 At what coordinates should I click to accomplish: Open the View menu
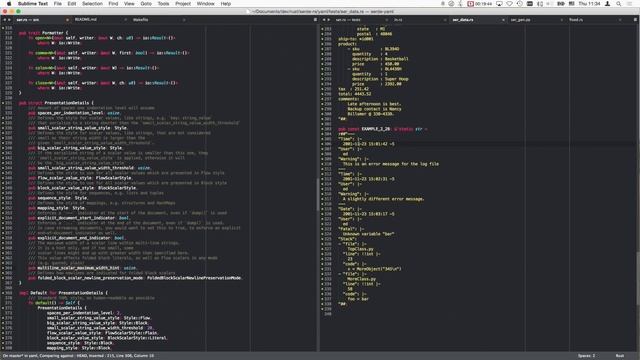tap(129, 4)
